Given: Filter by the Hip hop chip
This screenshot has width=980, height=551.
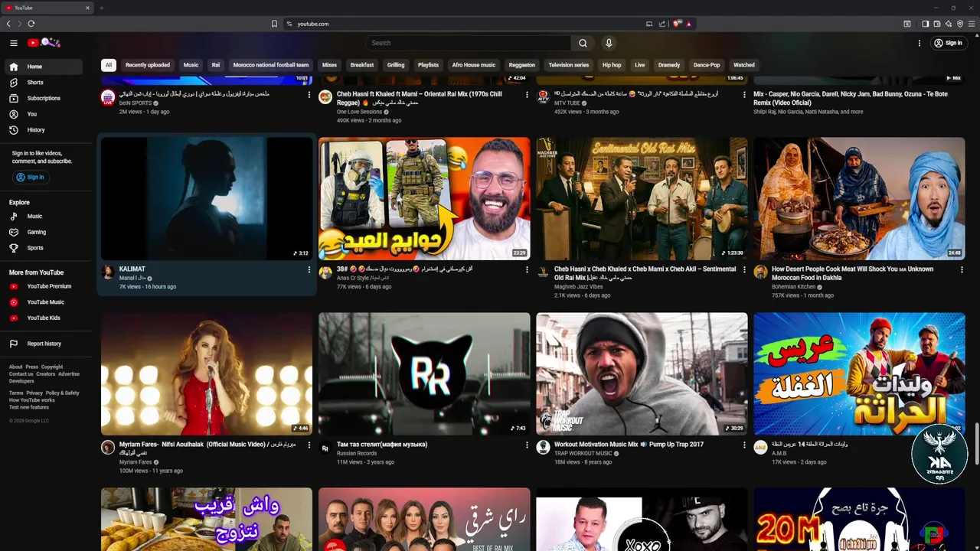Looking at the screenshot, I should (612, 65).
